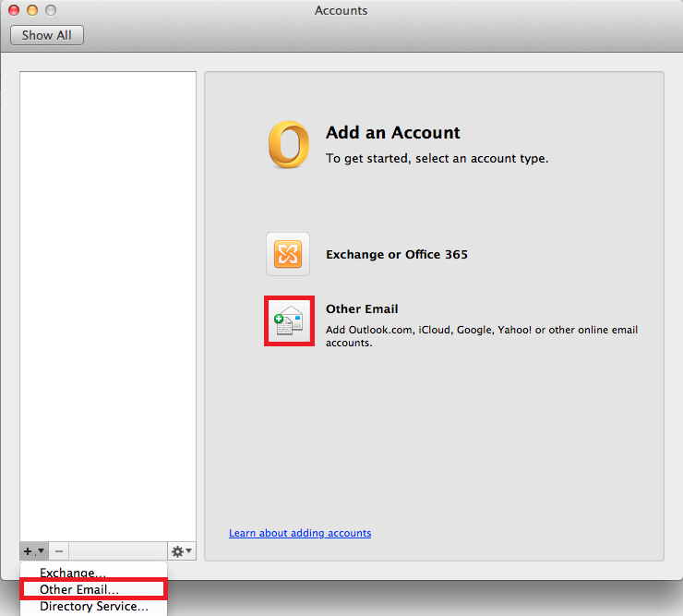Click the orange Outlook logo icon
Image resolution: width=683 pixels, height=616 pixels.
click(288, 146)
